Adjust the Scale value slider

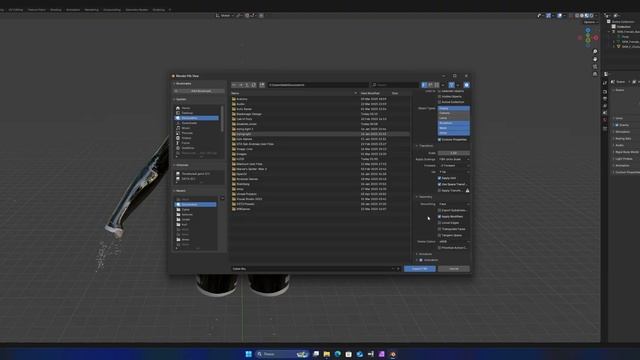pos(454,153)
